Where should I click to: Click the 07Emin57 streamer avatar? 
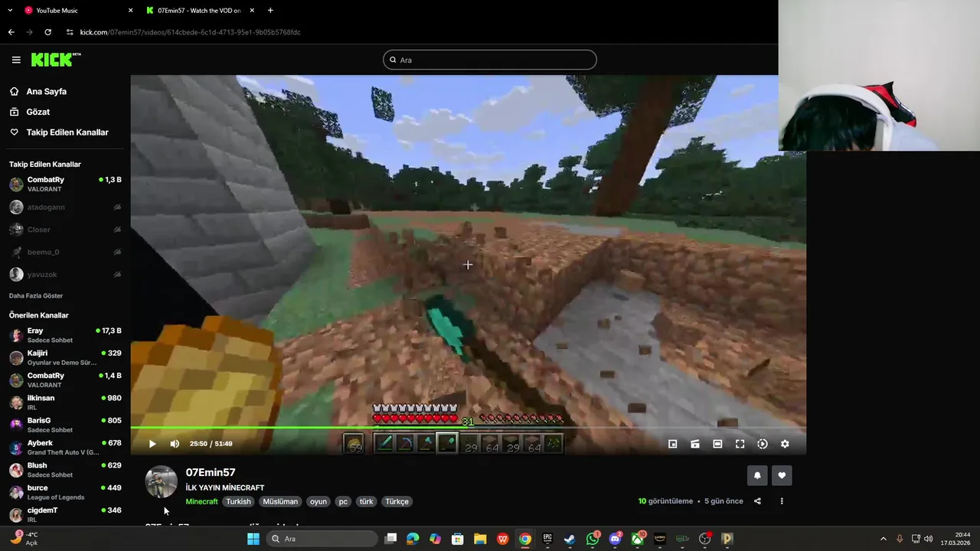(x=162, y=481)
